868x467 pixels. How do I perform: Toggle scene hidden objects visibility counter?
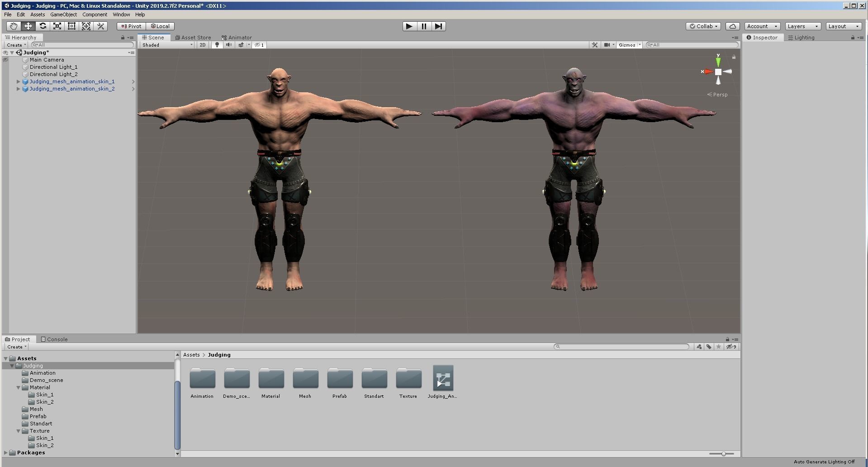[259, 45]
